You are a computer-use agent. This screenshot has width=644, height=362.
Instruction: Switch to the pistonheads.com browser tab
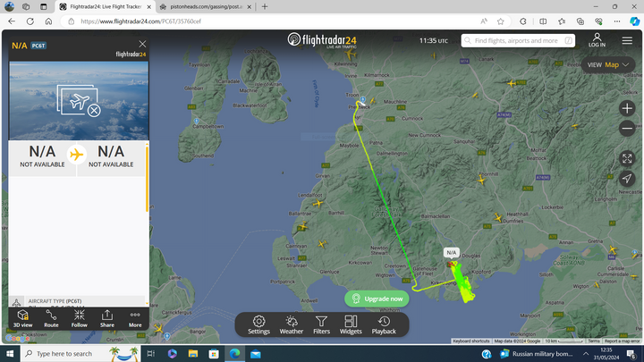click(x=206, y=7)
